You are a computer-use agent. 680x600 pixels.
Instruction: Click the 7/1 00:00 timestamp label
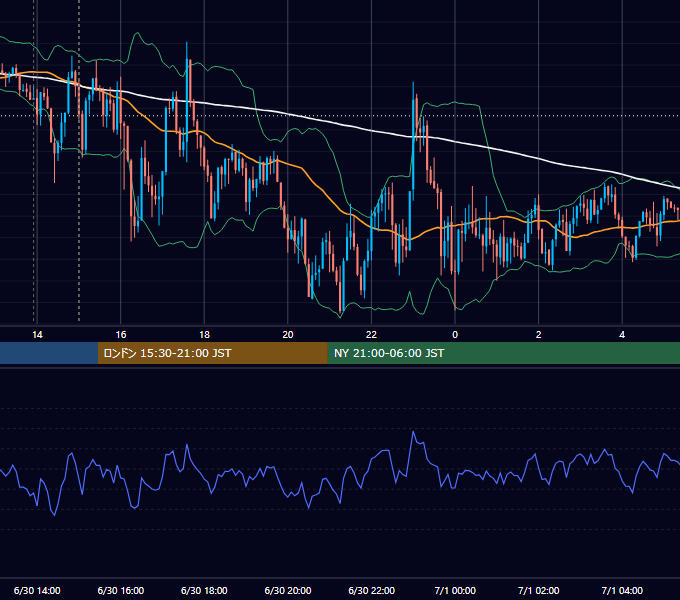[x=455, y=590]
